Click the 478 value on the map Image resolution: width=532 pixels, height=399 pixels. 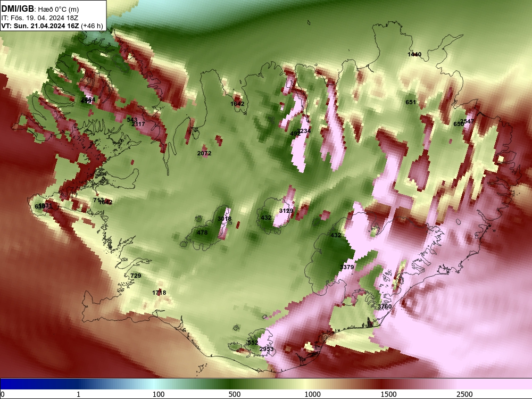click(202, 232)
